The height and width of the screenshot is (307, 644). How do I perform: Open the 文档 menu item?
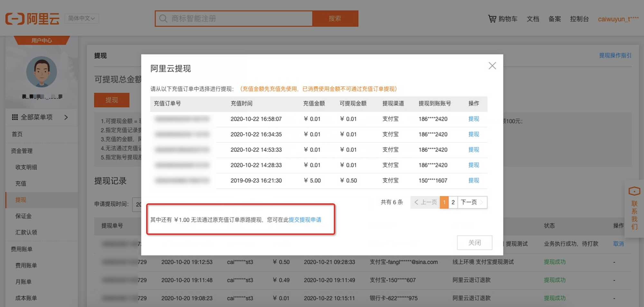pyautogui.click(x=533, y=19)
